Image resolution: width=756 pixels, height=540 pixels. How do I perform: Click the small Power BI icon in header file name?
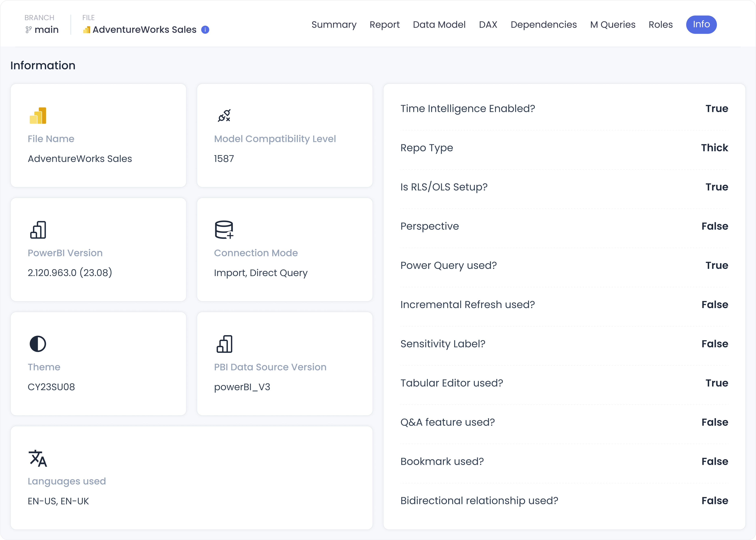pos(86,30)
